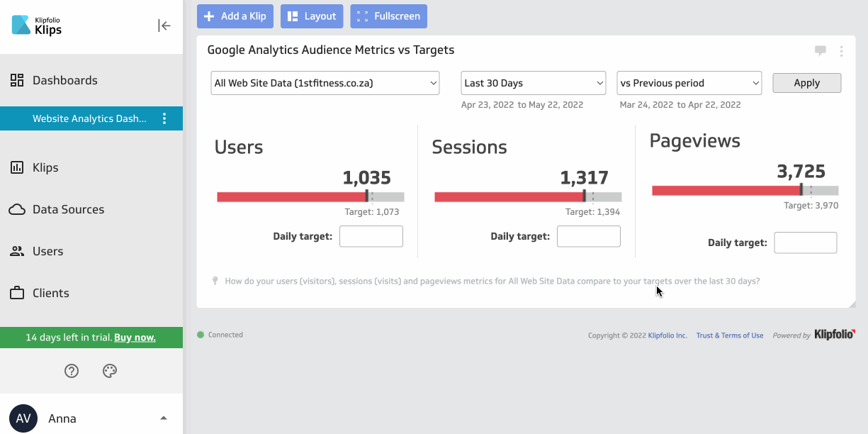This screenshot has width=868, height=434.
Task: Click the Target: 1,073 label
Action: click(x=372, y=212)
